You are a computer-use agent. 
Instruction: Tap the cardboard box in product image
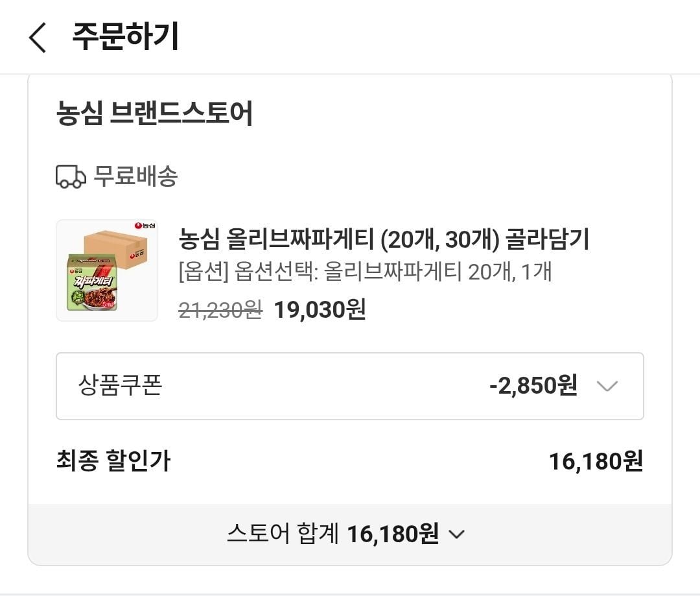(116, 248)
